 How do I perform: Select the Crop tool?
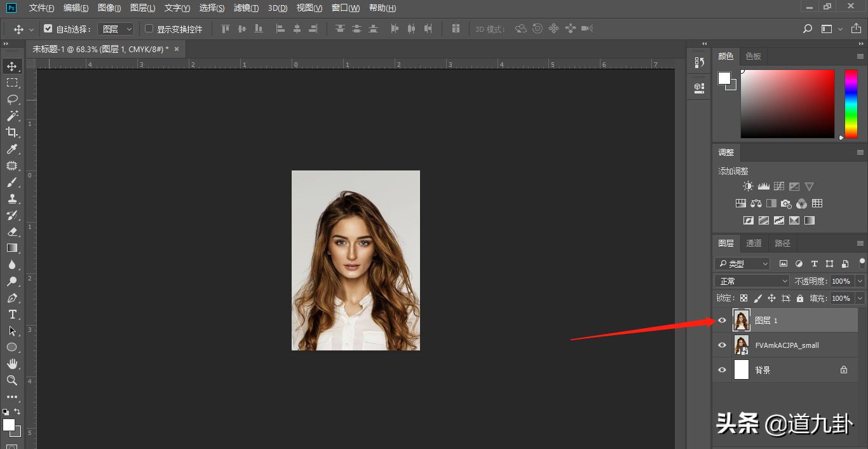coord(12,132)
